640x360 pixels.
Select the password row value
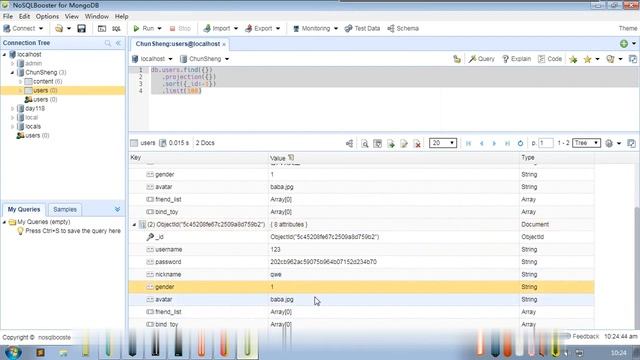(x=323, y=262)
